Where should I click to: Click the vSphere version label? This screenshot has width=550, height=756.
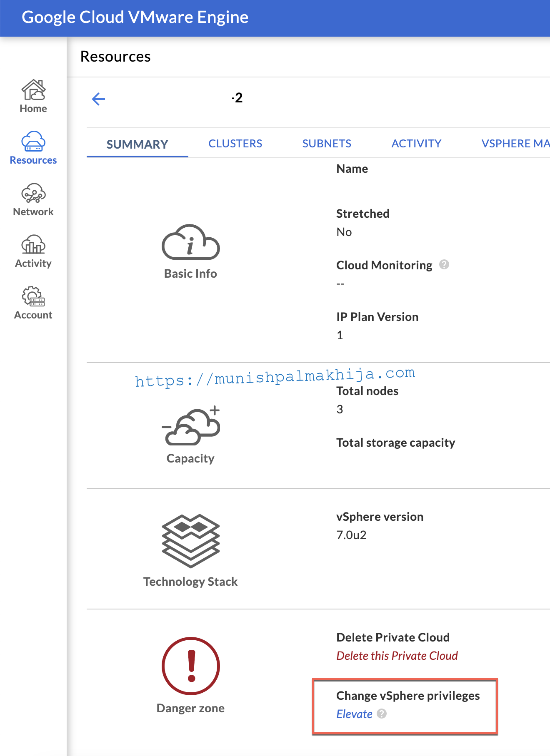coord(380,517)
